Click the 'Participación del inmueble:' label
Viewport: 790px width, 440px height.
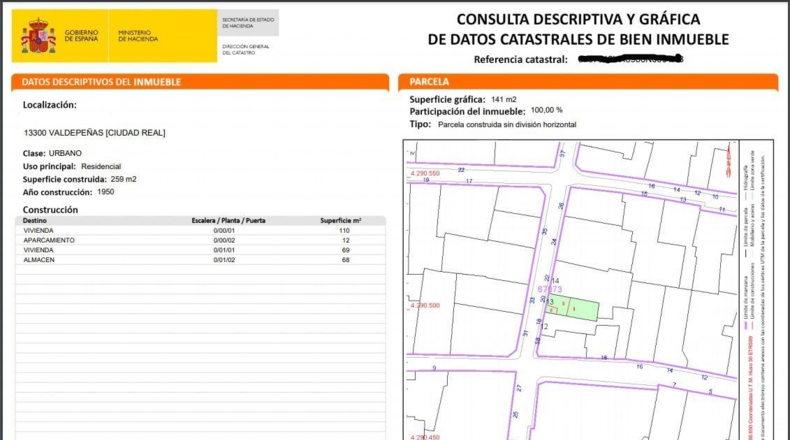[467, 112]
